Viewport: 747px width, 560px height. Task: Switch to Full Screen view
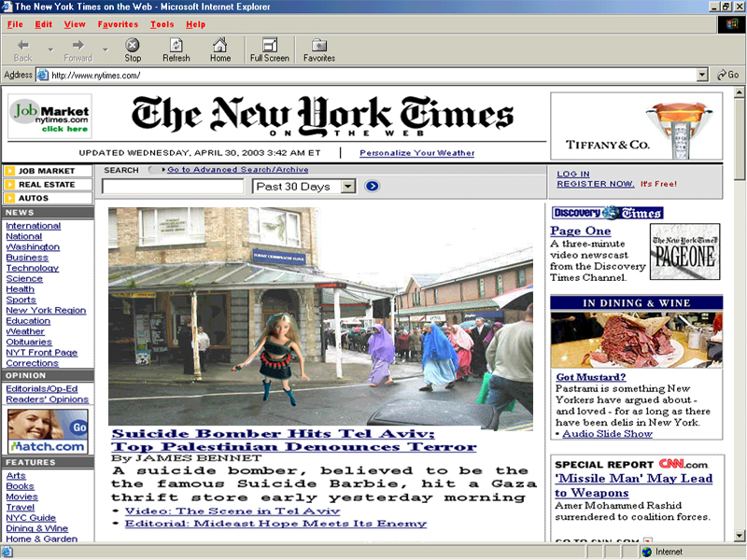(269, 49)
